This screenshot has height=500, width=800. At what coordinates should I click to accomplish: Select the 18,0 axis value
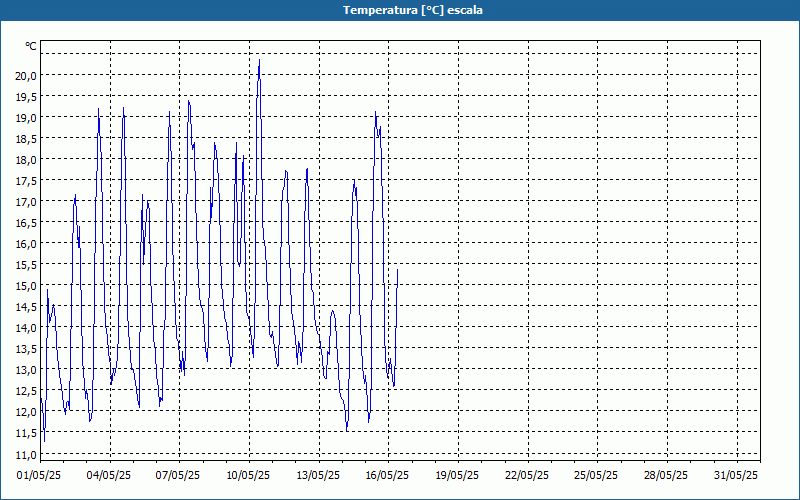coord(27,160)
